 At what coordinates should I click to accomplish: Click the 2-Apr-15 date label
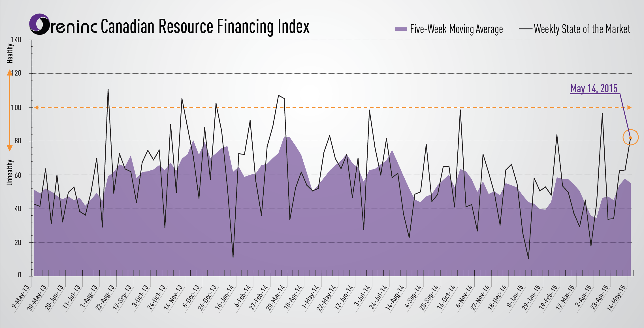point(583,296)
